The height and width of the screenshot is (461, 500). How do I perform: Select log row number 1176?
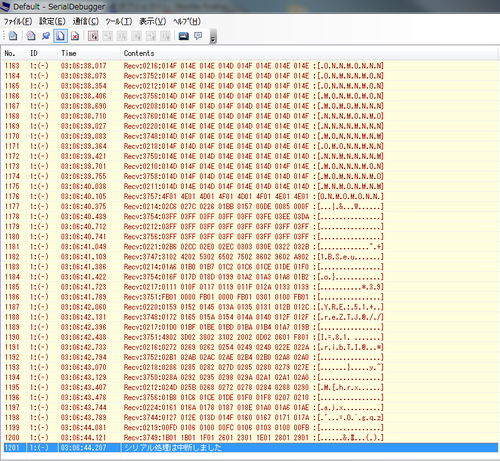[250, 196]
